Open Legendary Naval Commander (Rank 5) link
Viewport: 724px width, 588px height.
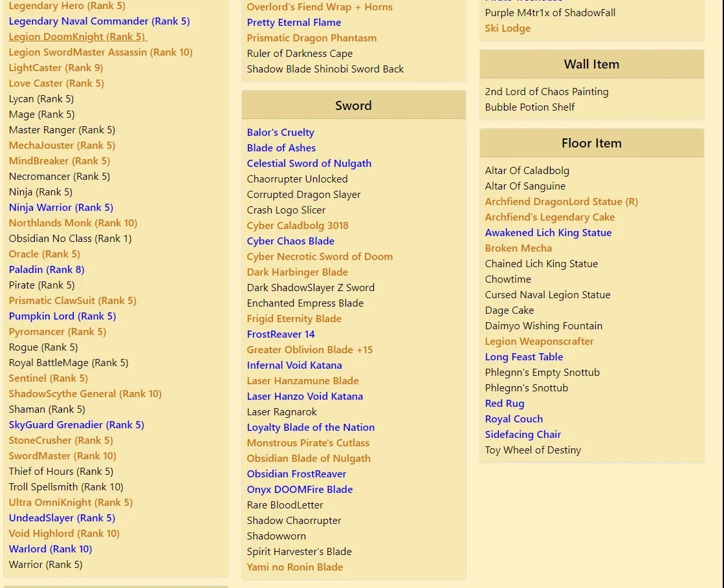99,21
